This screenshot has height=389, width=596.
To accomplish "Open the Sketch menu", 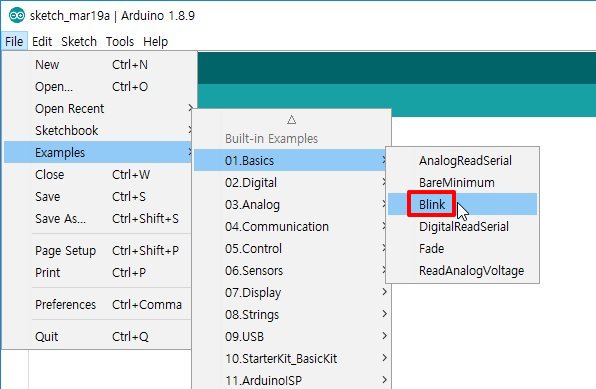I will (x=79, y=41).
